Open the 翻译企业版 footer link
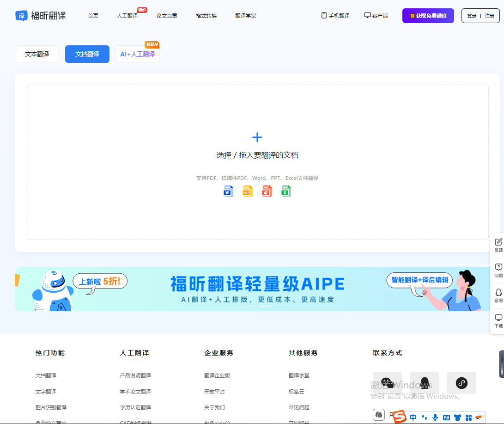The height and width of the screenshot is (424, 504). pos(217,375)
